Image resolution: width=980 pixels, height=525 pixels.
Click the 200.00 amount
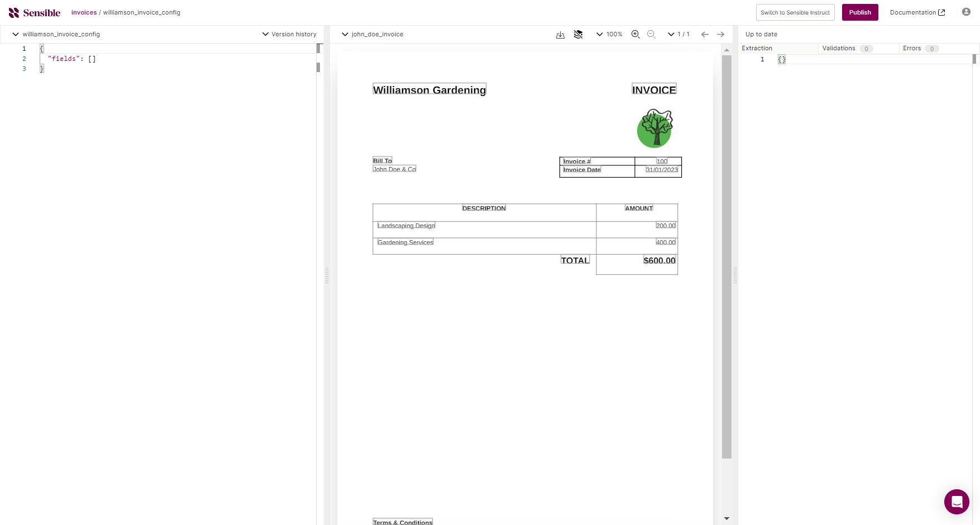(666, 226)
